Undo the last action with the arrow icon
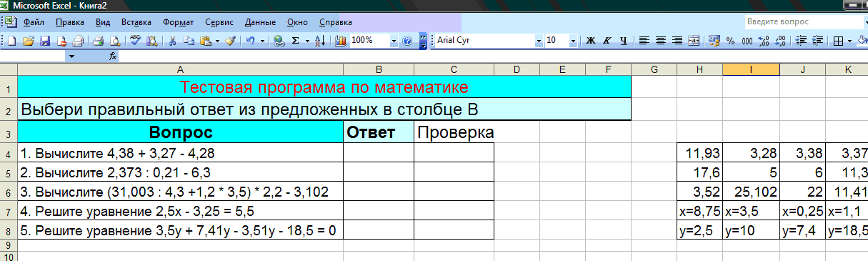 [x=251, y=41]
